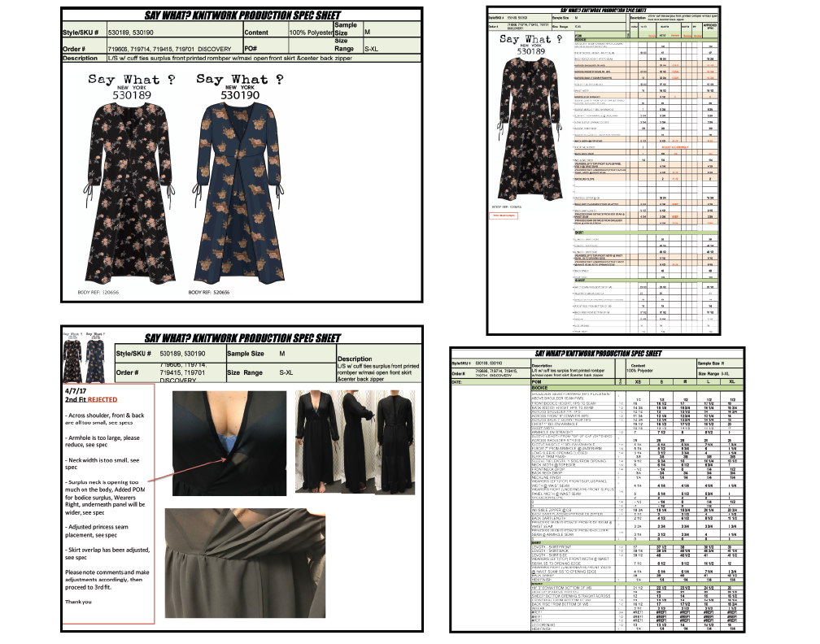Click 'BODY REF: 520656' under the navy dress
Viewport: 820px width, 644px height.
(x=208, y=292)
